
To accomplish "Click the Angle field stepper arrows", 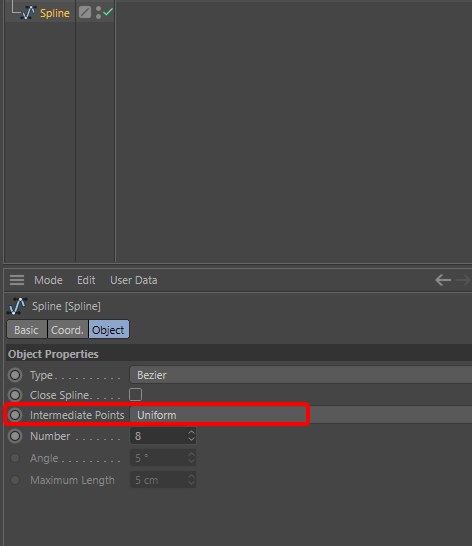I will pyautogui.click(x=191, y=458).
